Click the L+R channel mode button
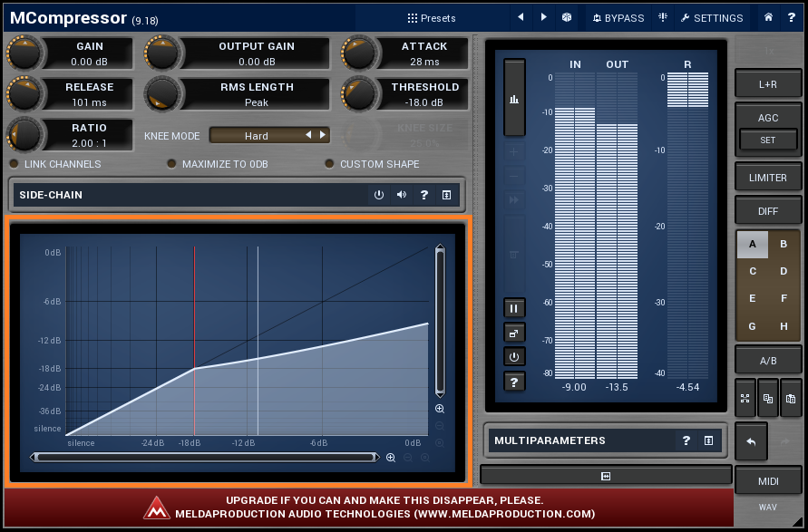Screen dimensions: 808x532 point(768,84)
